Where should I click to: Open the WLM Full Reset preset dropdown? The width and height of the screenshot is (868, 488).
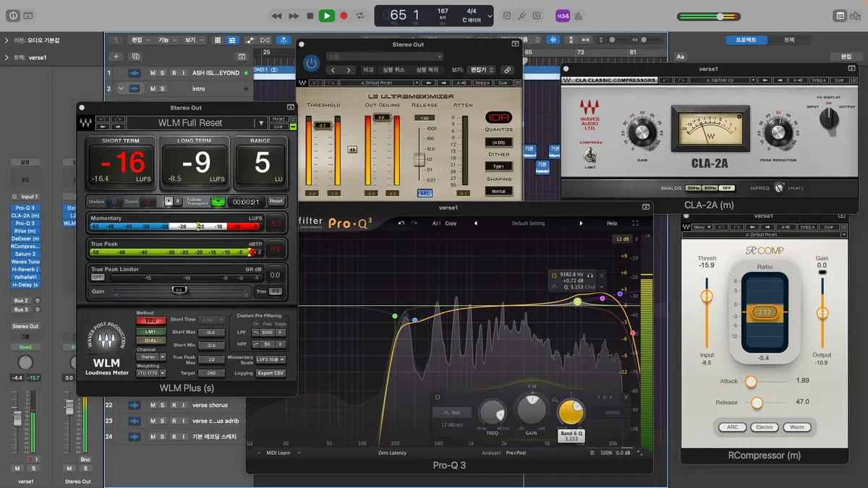pos(260,123)
